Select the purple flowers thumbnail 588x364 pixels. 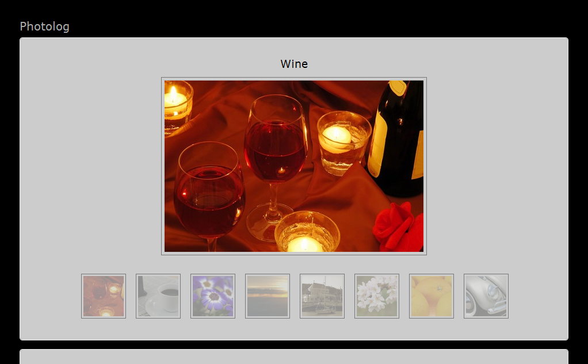pos(213,296)
